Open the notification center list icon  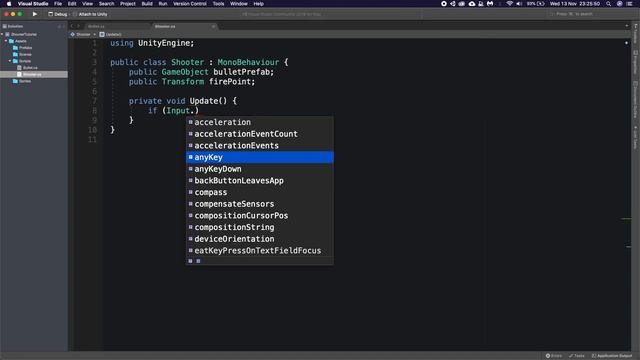pyautogui.click(x=629, y=4)
